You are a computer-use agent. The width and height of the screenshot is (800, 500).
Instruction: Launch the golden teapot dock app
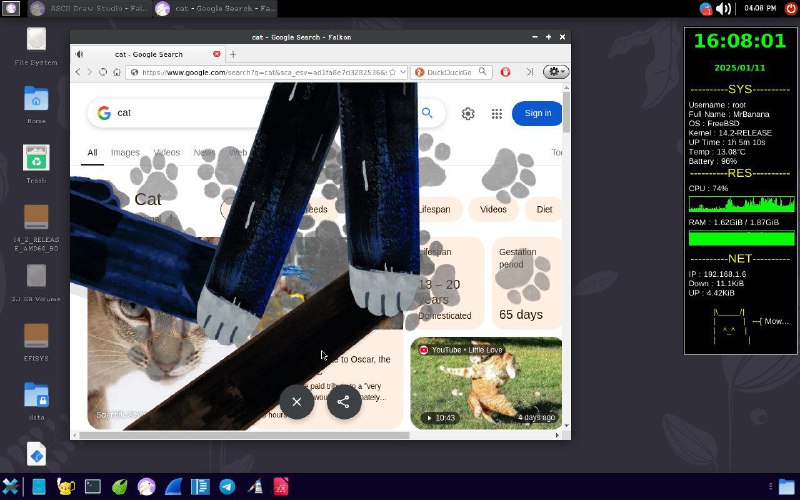(65, 486)
